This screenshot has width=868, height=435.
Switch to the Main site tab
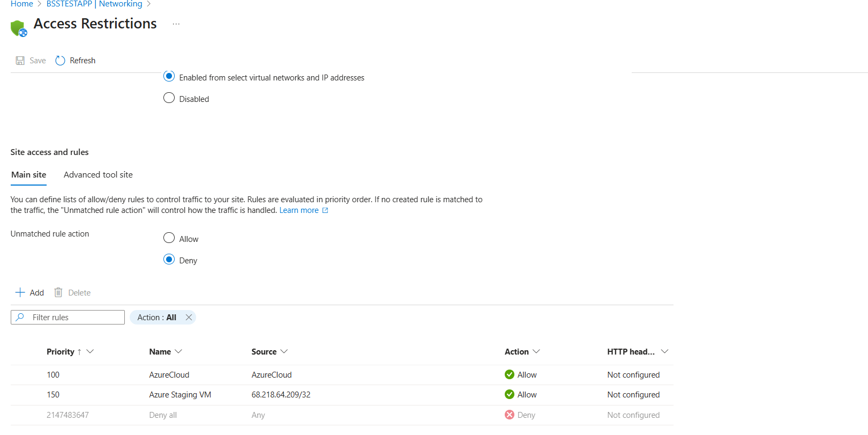(29, 175)
